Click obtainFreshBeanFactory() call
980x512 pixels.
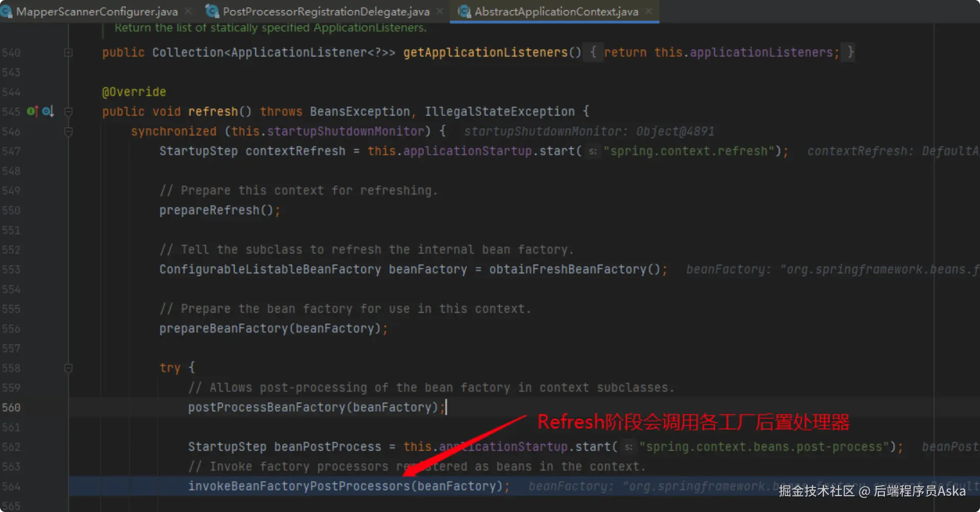tap(575, 269)
